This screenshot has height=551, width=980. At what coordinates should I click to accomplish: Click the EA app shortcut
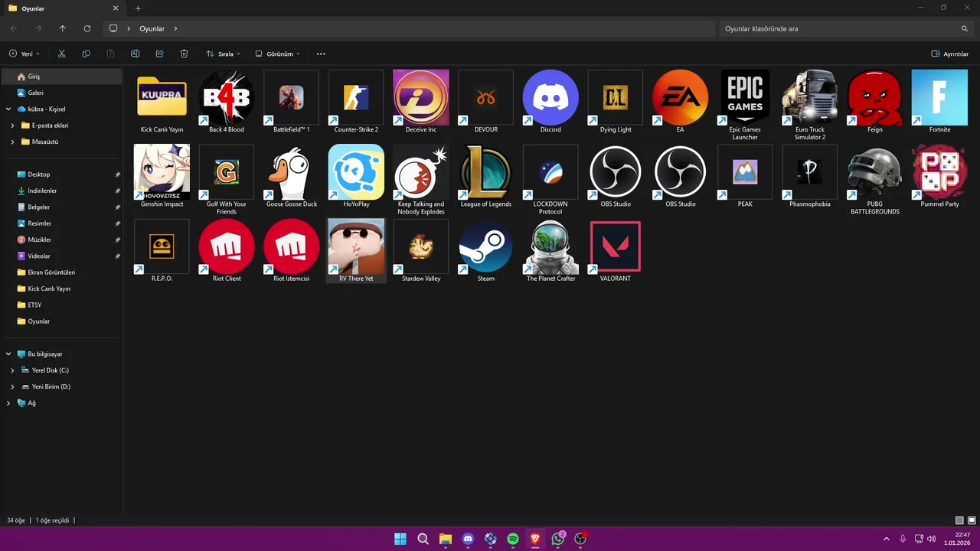tap(680, 98)
